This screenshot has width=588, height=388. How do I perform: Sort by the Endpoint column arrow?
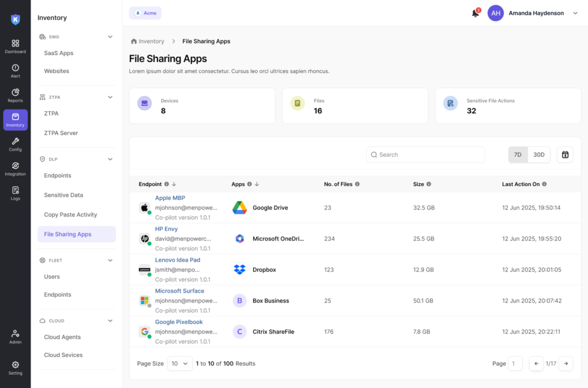click(174, 184)
